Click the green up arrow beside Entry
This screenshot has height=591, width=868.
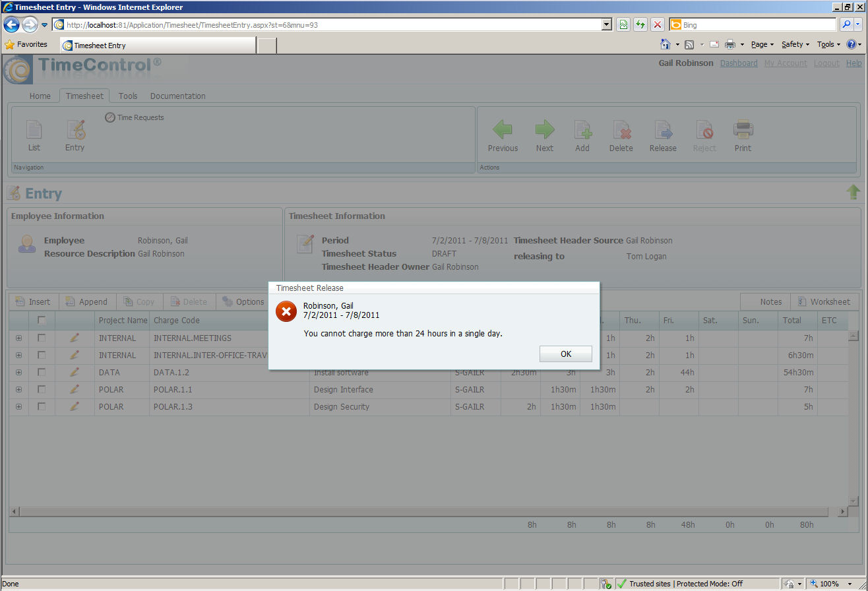tap(853, 193)
